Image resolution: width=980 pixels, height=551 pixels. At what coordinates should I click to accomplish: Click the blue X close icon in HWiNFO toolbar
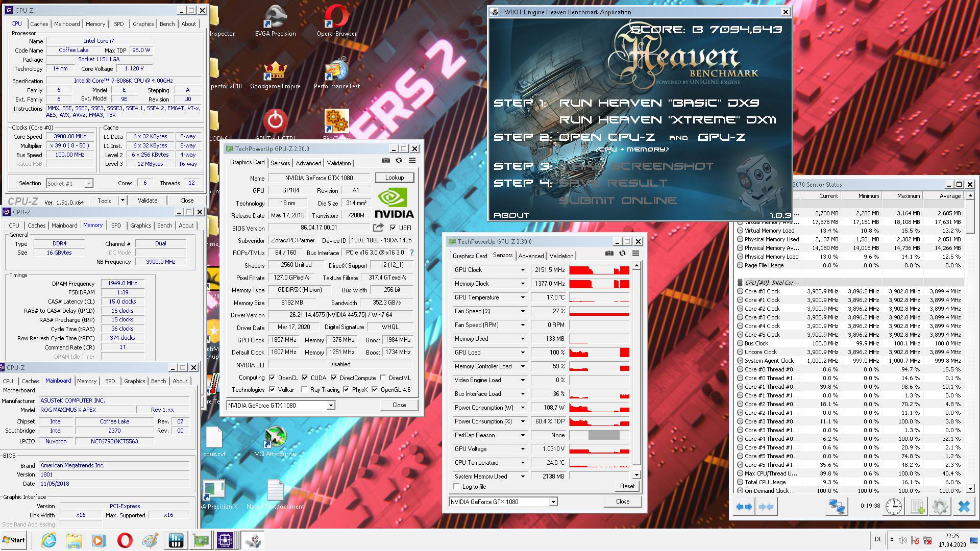[x=964, y=507]
